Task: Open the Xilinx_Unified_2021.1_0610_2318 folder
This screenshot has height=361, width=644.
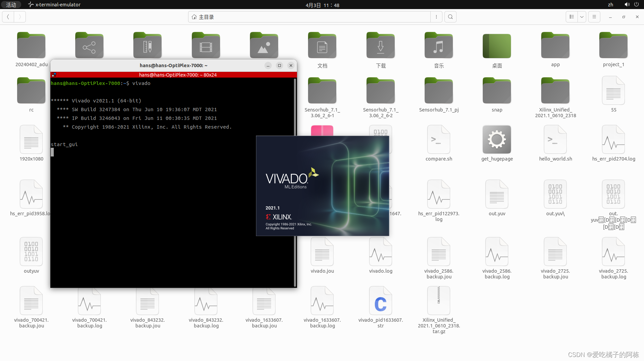Action: coord(555,91)
